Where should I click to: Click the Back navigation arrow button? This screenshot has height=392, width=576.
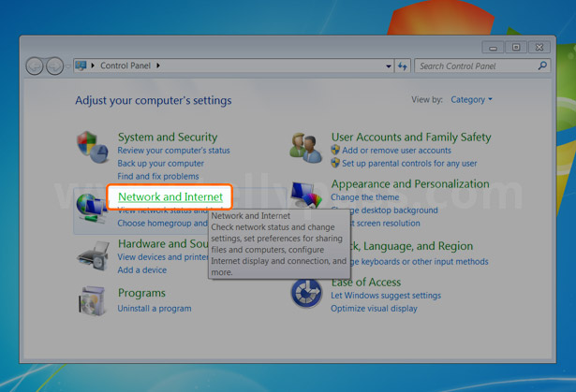[35, 66]
